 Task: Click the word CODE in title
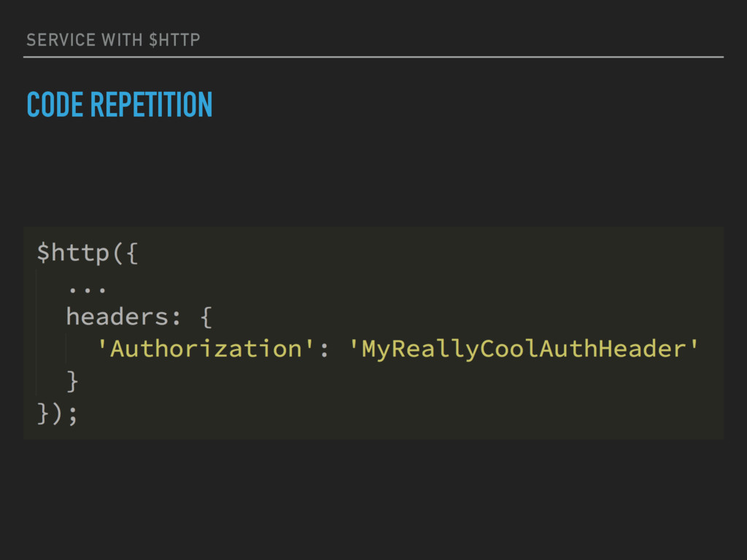(x=55, y=105)
